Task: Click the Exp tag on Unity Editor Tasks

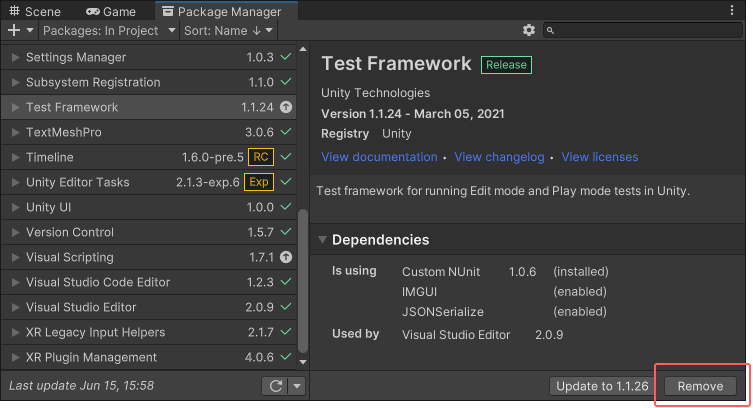Action: click(x=260, y=182)
